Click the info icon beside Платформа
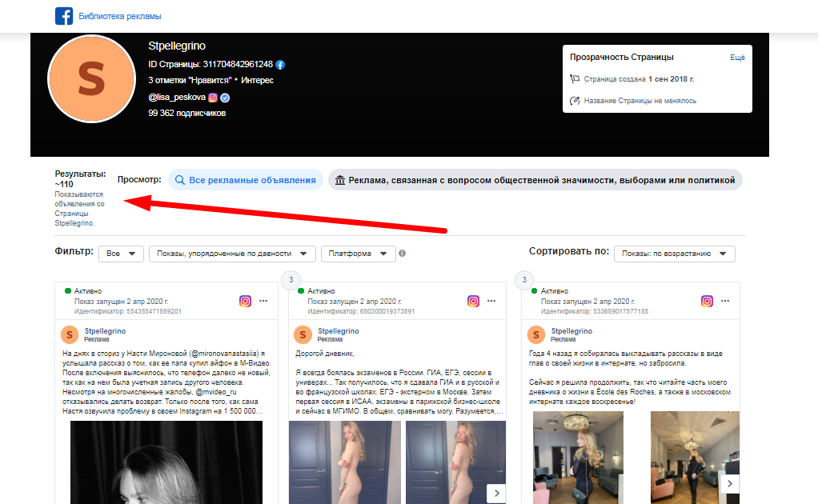This screenshot has height=504, width=818. click(x=402, y=254)
